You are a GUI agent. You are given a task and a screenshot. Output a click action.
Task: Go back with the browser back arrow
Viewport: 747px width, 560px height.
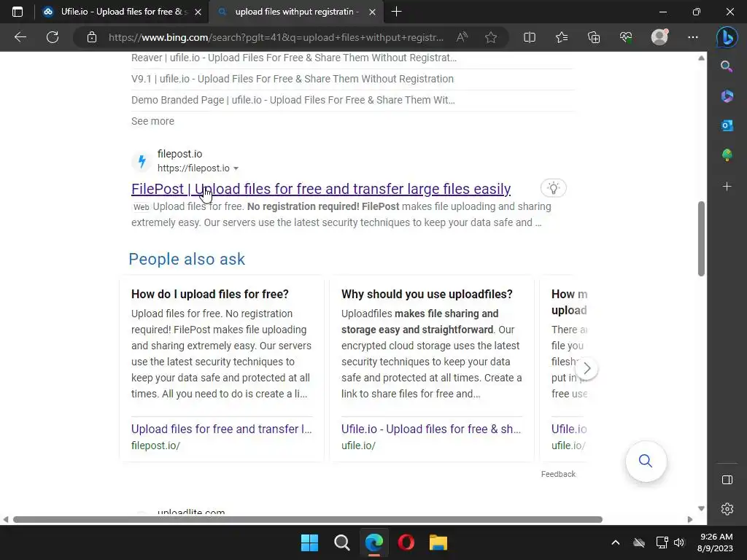[x=20, y=37]
